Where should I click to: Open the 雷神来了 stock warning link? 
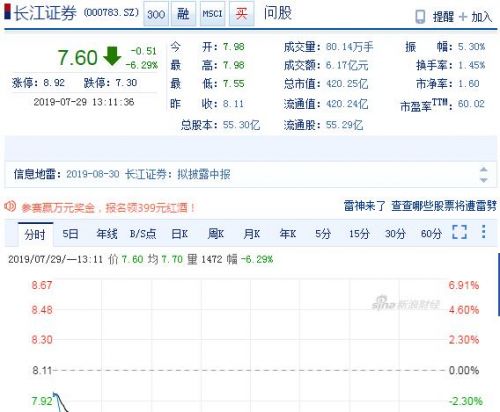pos(420,206)
